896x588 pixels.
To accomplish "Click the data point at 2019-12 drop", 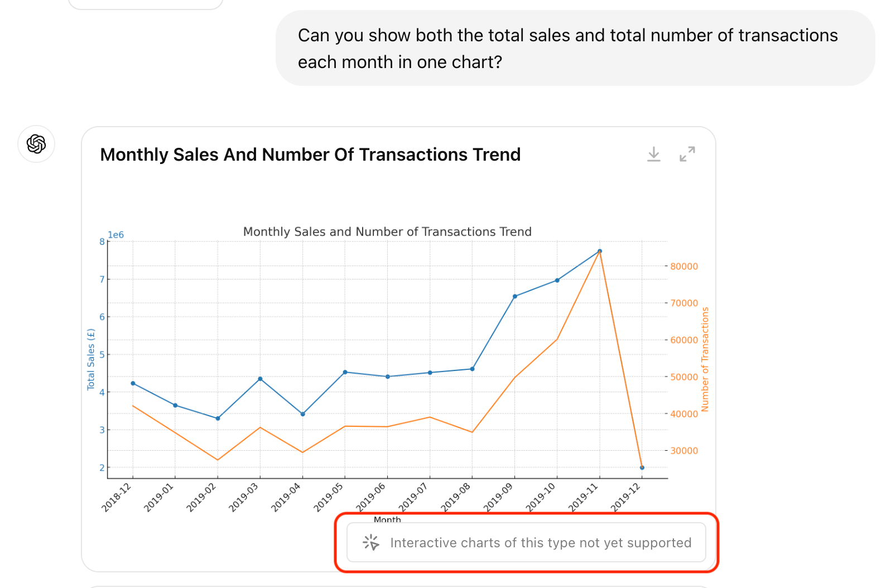I will 642,467.
